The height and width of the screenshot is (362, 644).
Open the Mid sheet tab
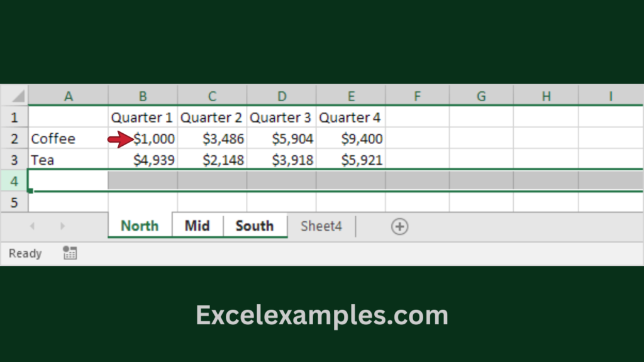(x=197, y=226)
